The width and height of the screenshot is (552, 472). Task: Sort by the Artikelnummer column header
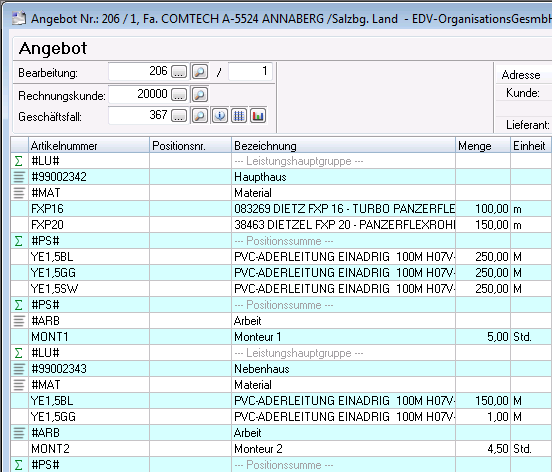pyautogui.click(x=89, y=145)
